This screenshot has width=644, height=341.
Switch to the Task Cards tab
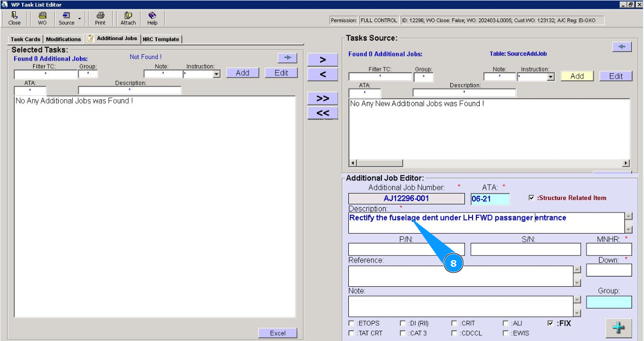[25, 40]
